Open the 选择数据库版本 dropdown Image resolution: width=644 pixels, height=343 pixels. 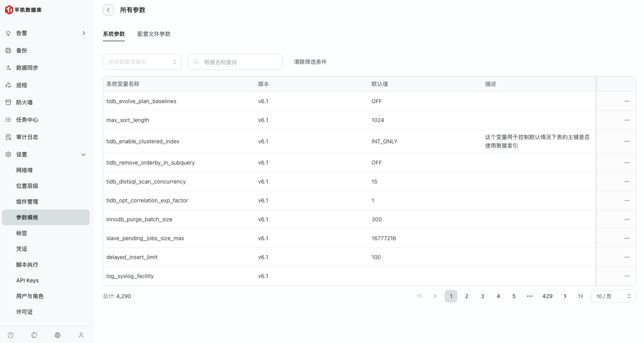coord(142,62)
